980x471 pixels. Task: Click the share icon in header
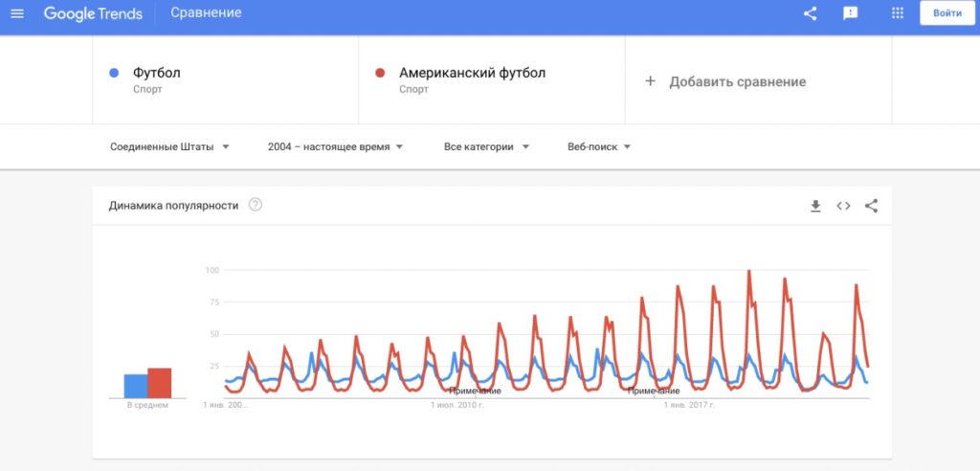point(810,13)
